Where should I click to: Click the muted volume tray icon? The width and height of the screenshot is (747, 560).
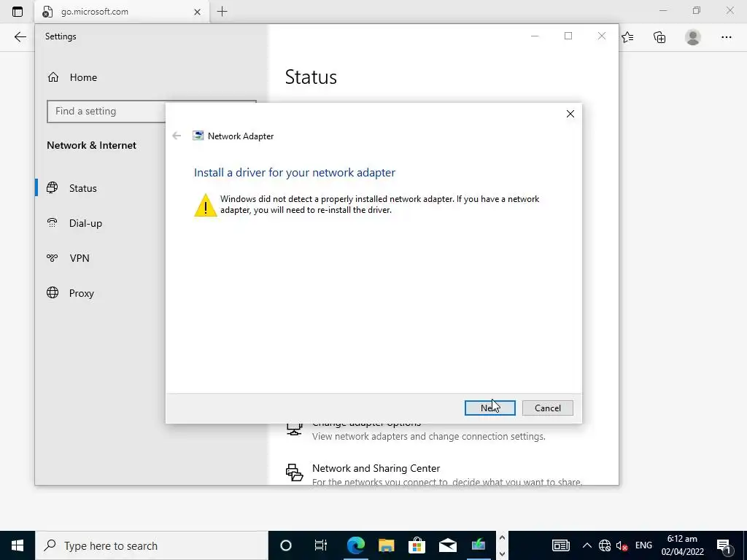coord(622,545)
